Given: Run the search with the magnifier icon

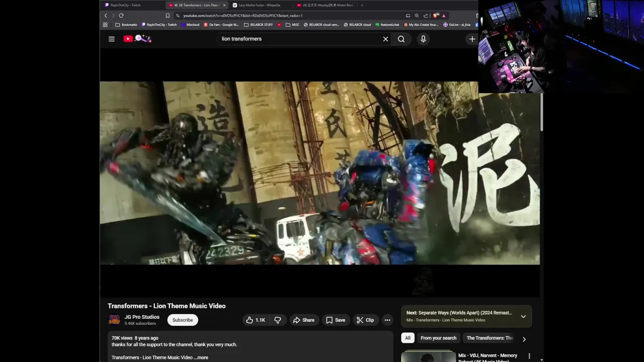Looking at the screenshot, I should [401, 39].
